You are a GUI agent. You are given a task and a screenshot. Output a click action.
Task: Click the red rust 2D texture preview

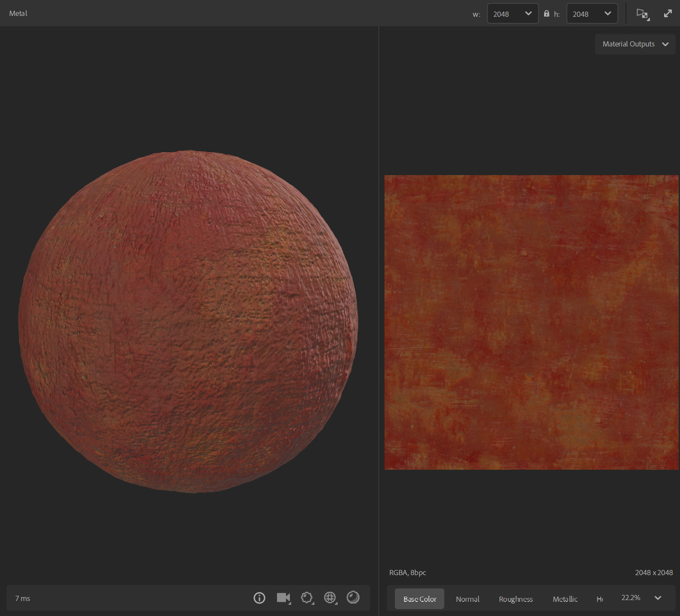531,322
